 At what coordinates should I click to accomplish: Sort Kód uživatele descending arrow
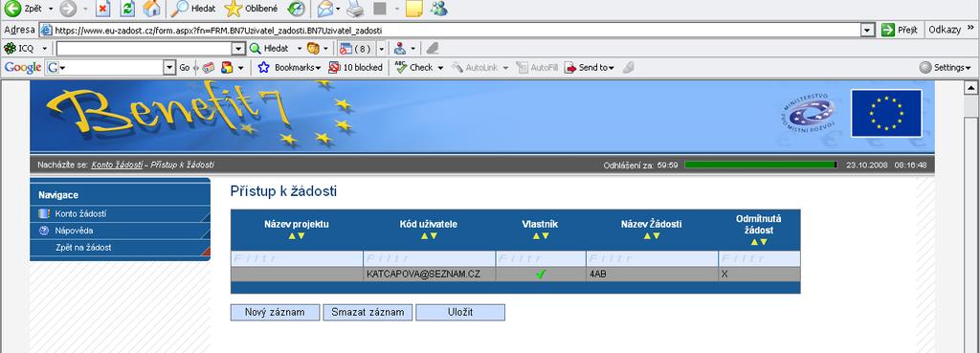[434, 235]
